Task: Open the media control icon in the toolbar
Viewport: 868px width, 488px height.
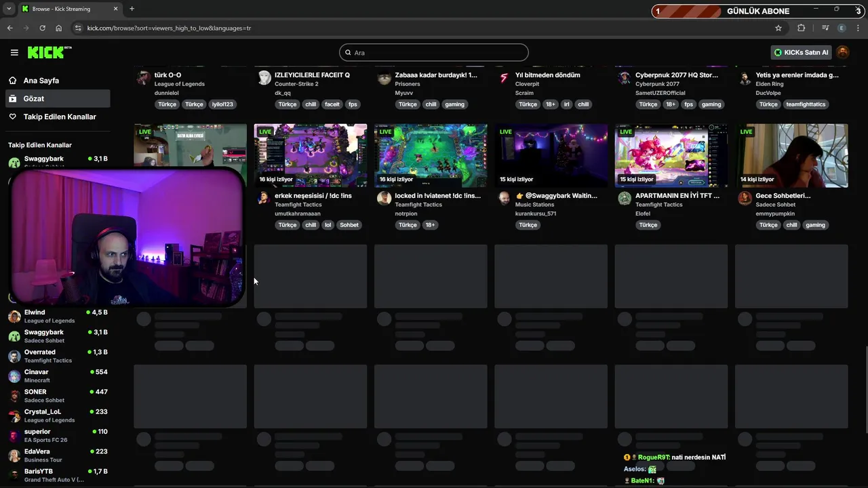Action: point(825,28)
